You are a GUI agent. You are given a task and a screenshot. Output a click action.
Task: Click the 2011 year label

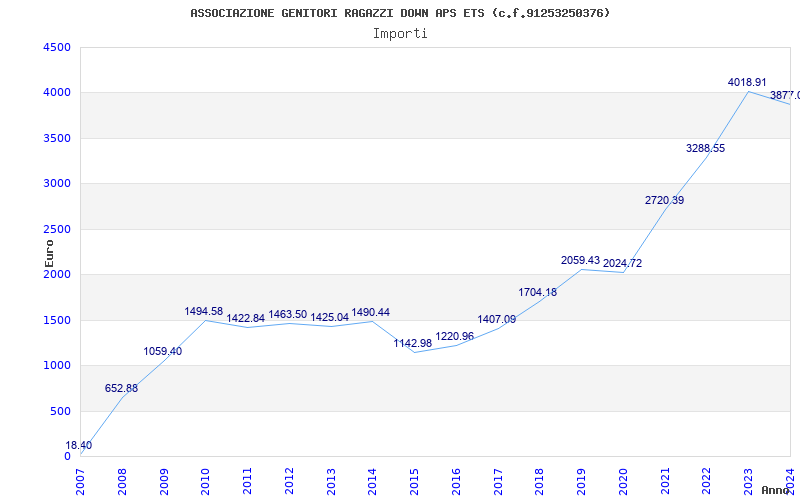[247, 482]
